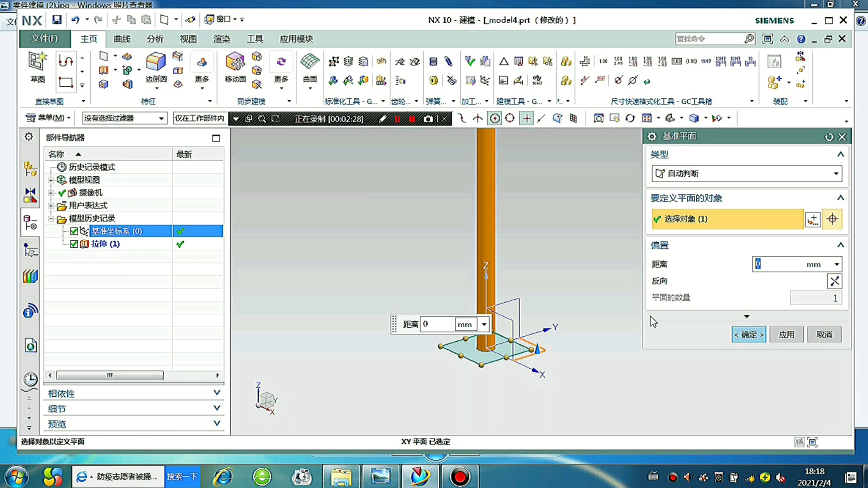Click the 确定 button

pyautogui.click(x=749, y=334)
